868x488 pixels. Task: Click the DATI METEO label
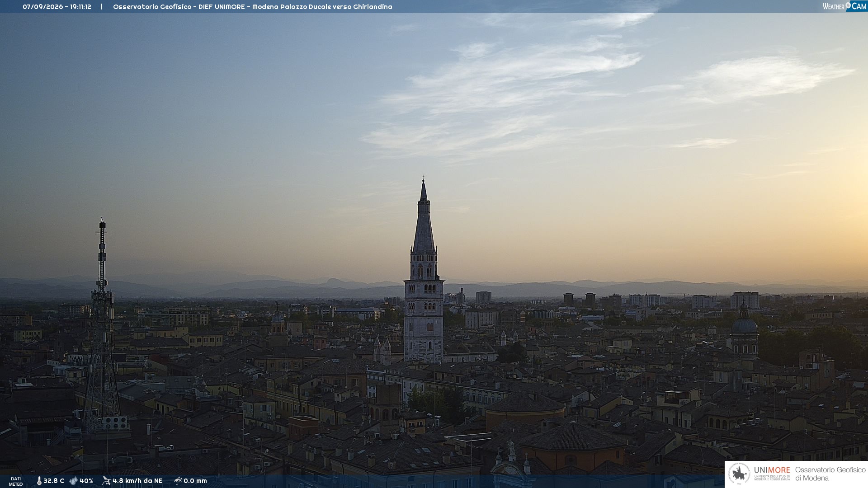tap(16, 481)
